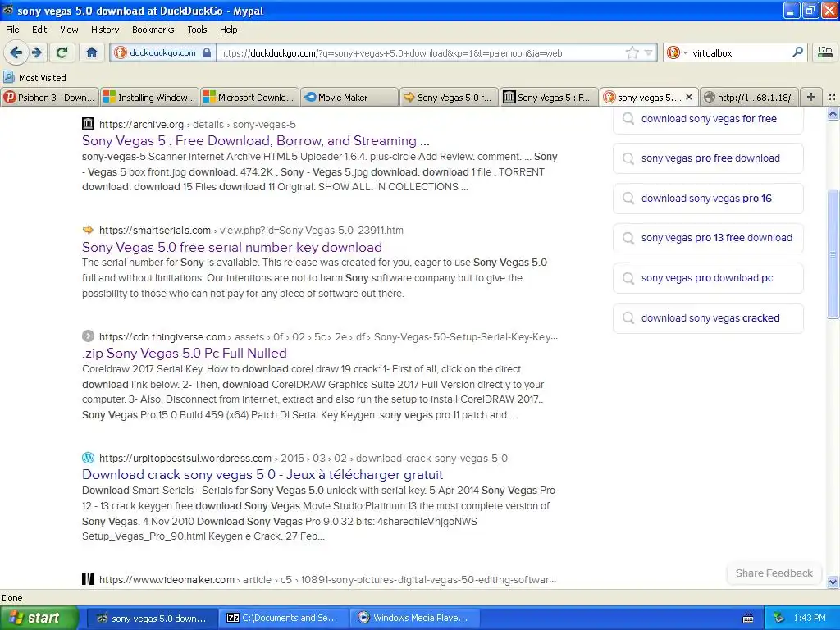The image size is (840, 630).
Task: Open the View menu
Action: coord(69,30)
